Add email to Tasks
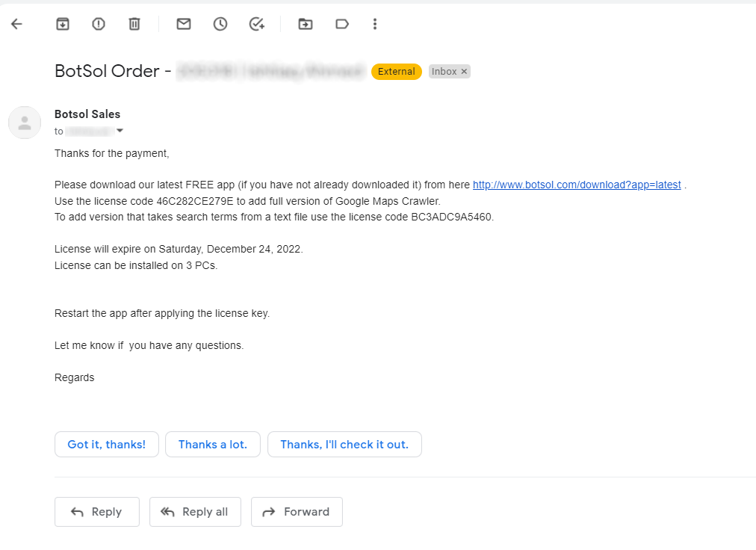 click(256, 24)
